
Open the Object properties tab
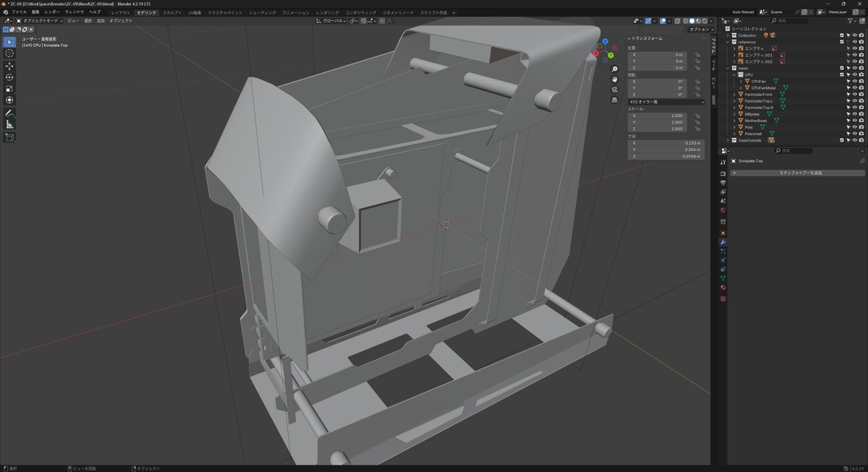tap(723, 232)
